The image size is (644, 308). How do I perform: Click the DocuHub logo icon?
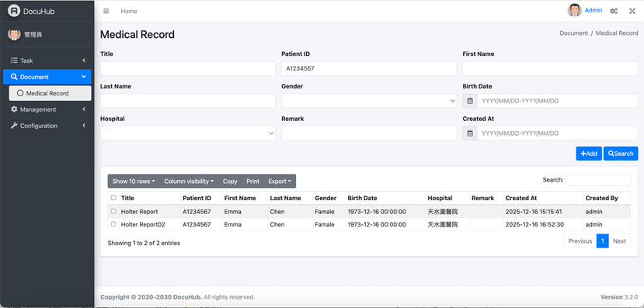(x=14, y=11)
